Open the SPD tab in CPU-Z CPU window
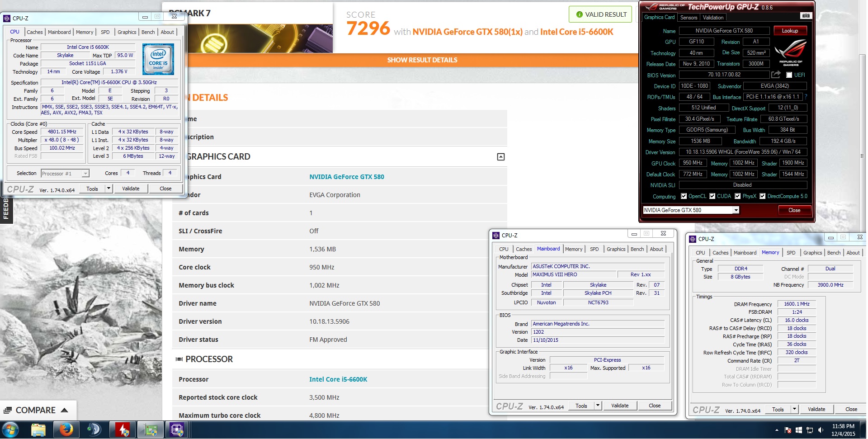Image resolution: width=868 pixels, height=439 pixels. (x=105, y=32)
